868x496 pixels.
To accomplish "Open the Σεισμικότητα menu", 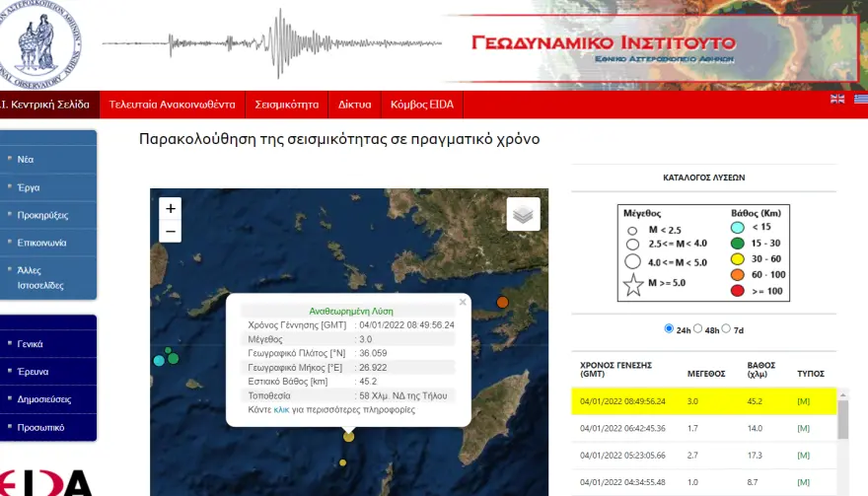I will point(286,104).
